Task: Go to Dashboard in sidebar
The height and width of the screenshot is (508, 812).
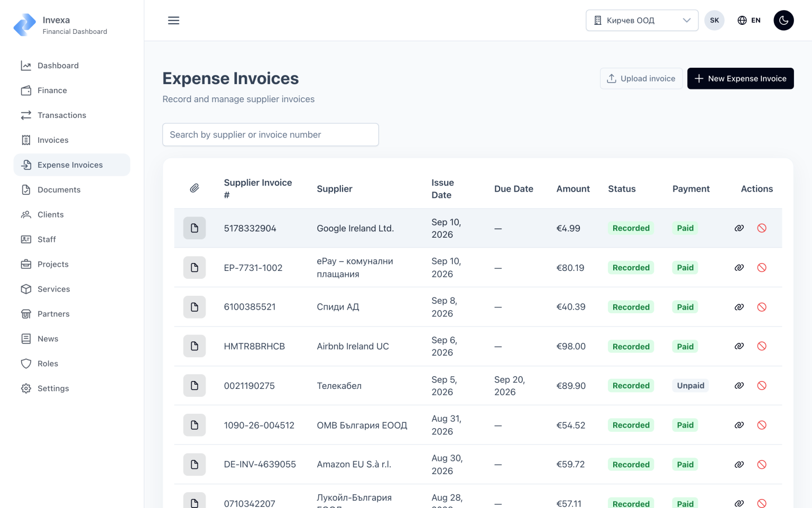Action: [72, 66]
